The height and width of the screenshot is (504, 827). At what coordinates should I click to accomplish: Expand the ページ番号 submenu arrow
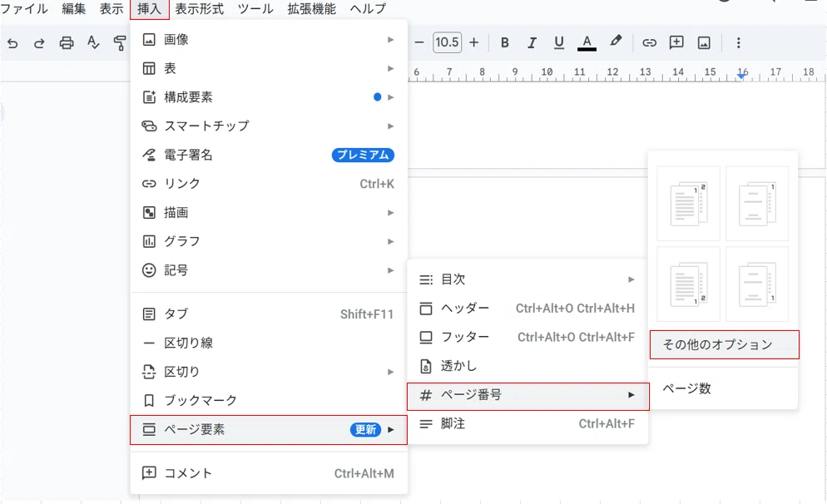coord(631,395)
